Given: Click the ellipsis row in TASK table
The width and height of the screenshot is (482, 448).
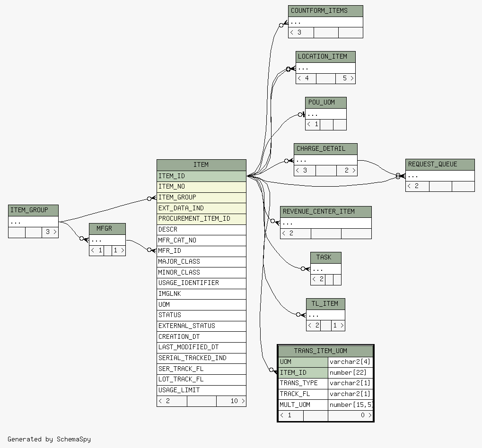Looking at the screenshot, I should coord(326,269).
